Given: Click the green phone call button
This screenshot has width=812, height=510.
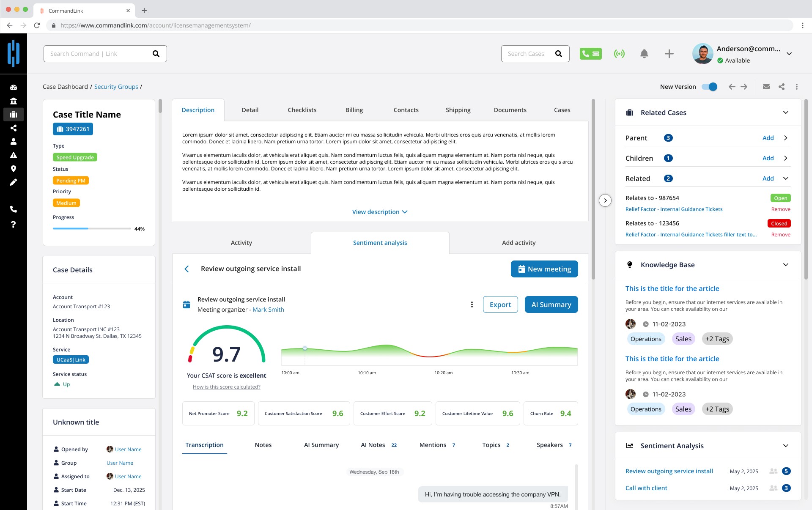Looking at the screenshot, I should 590,54.
